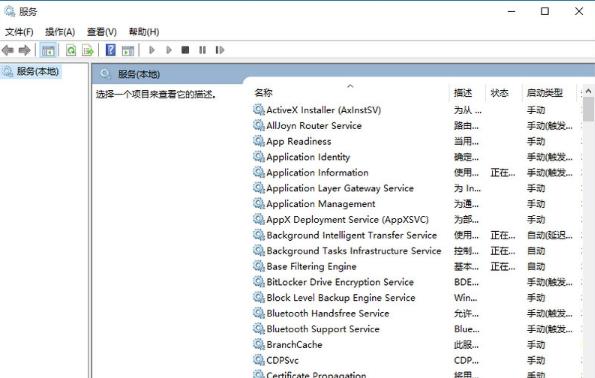Click the Restart service icon
595x378 pixels.
click(220, 50)
